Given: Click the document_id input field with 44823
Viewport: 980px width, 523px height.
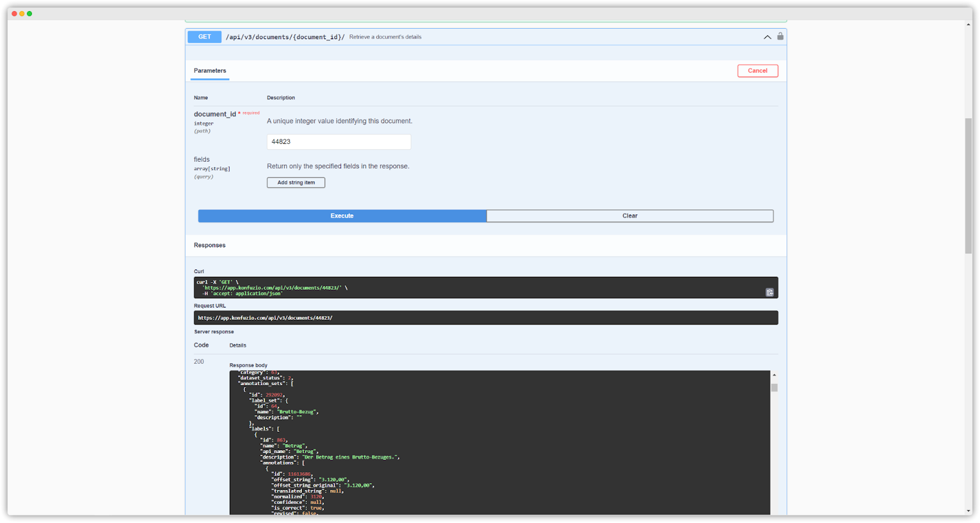Looking at the screenshot, I should pyautogui.click(x=339, y=141).
